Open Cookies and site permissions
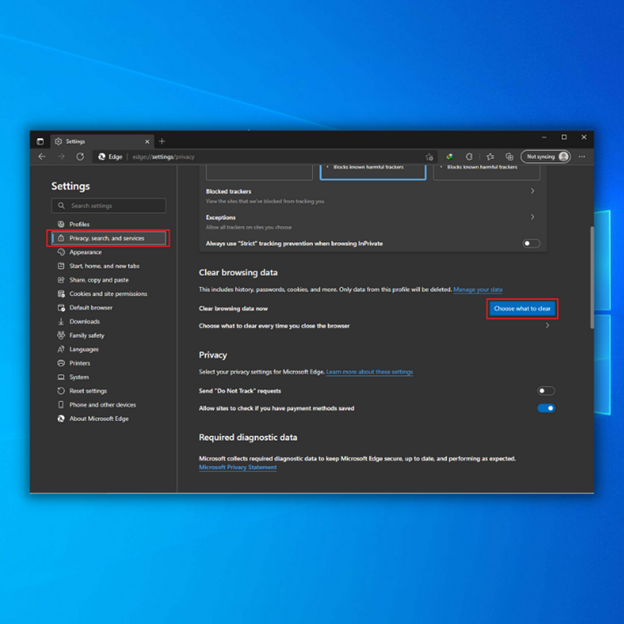The image size is (624, 624). point(109,294)
